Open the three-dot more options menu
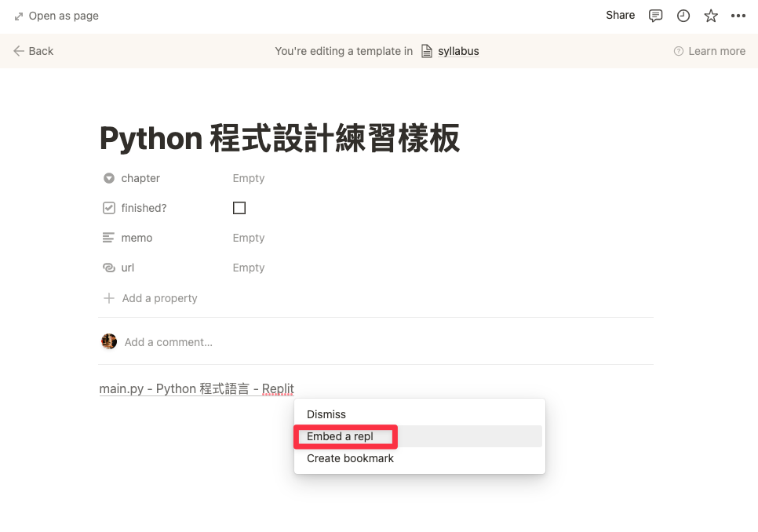The width and height of the screenshot is (758, 532). click(738, 16)
